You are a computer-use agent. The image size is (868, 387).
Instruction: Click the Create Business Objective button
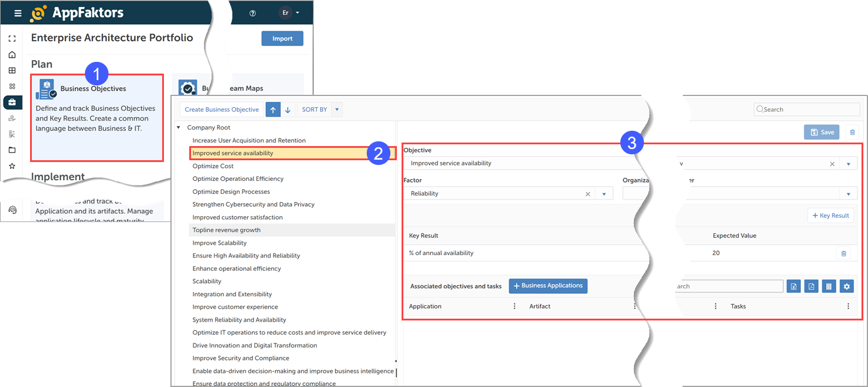[x=222, y=110]
